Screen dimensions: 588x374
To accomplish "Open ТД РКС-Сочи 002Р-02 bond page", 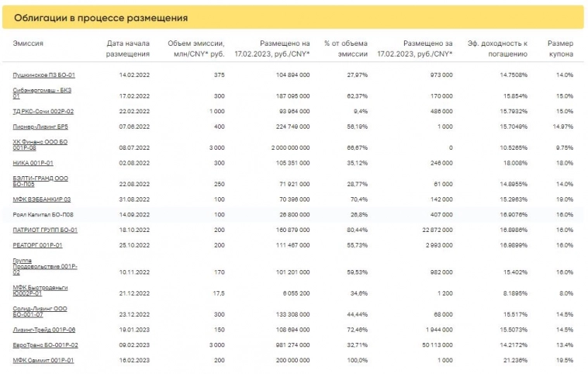I will [x=43, y=112].
